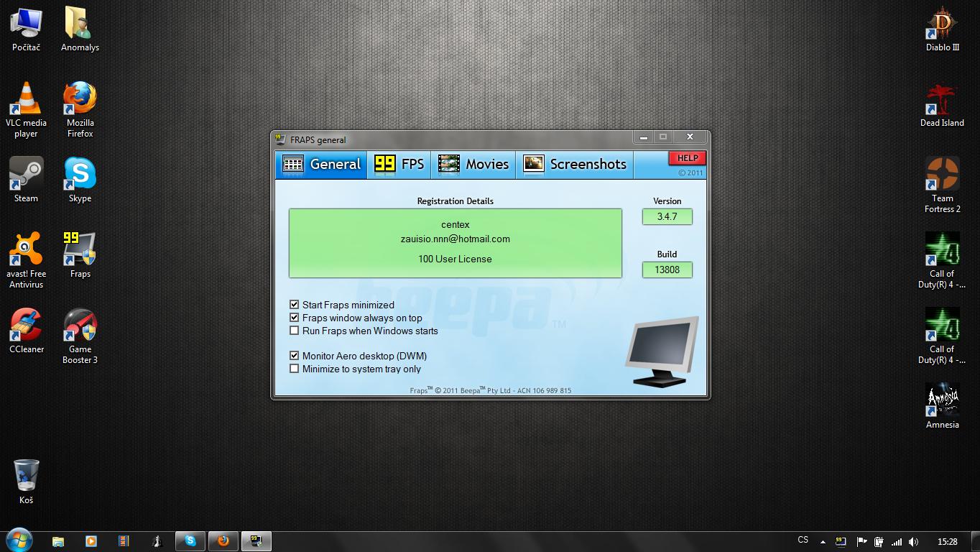Click the chess piece taskbar icon
Screen dimensions: 980x552
(x=157, y=541)
